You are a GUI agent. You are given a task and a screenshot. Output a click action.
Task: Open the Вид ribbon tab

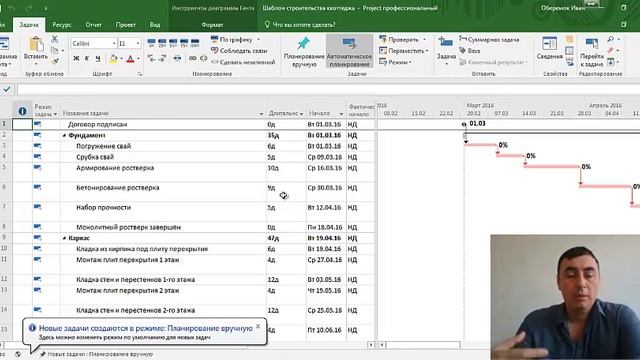155,24
